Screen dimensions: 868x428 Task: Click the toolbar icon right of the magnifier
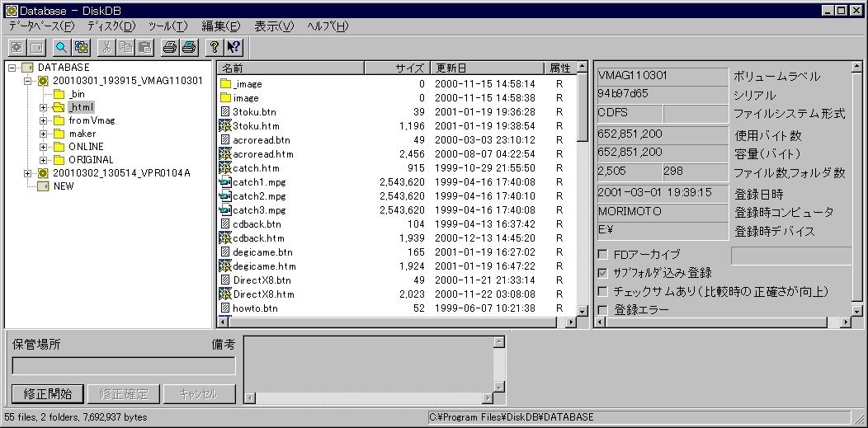pyautogui.click(x=81, y=48)
